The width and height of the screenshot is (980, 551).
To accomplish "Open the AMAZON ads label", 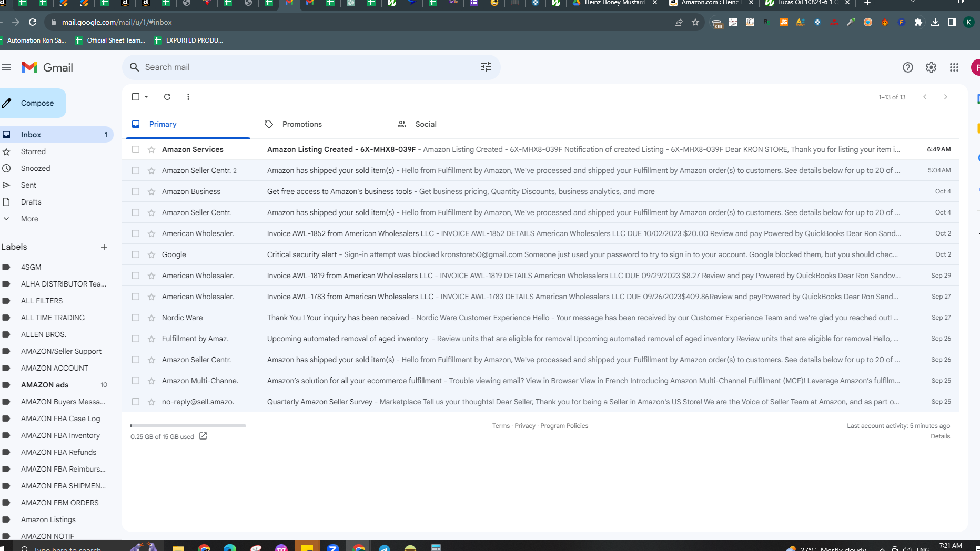I will pos(45,385).
